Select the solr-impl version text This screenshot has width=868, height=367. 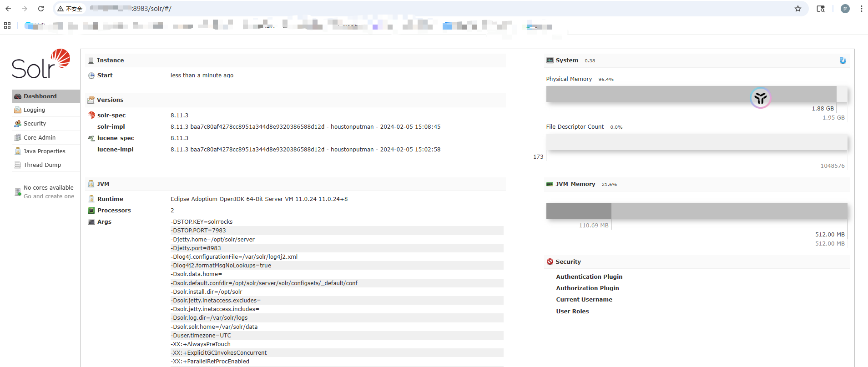point(305,127)
